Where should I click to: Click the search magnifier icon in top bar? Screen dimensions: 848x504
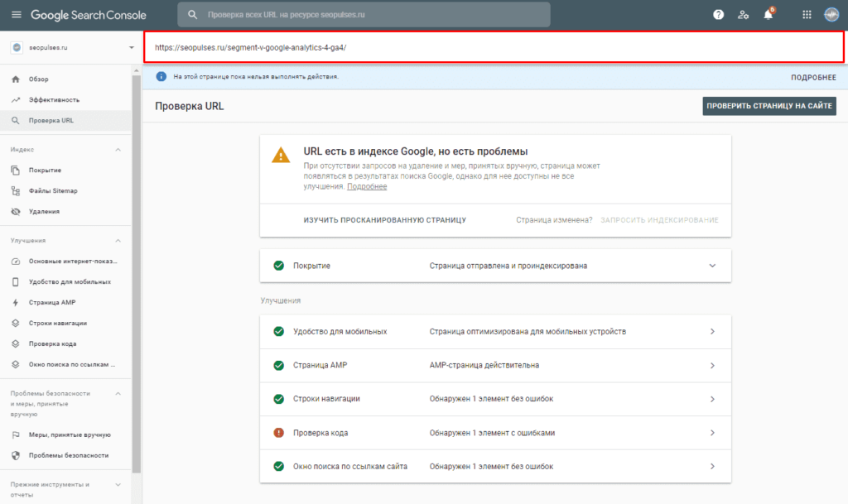coord(192,15)
